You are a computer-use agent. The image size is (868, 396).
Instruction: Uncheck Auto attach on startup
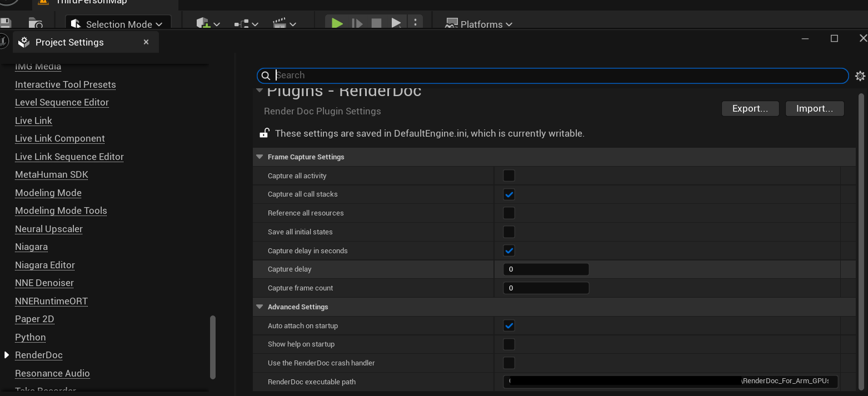508,325
